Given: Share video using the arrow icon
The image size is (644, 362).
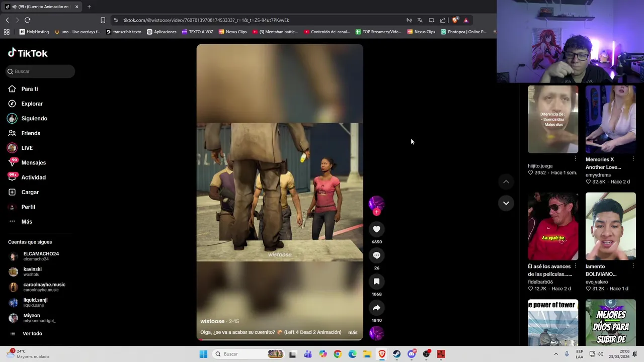Looking at the screenshot, I should tap(376, 308).
